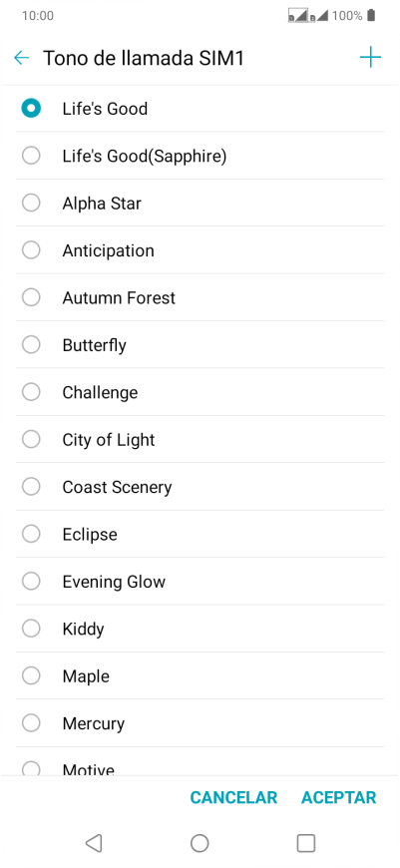
Task: Select Life's Good radio button
Action: click(31, 108)
